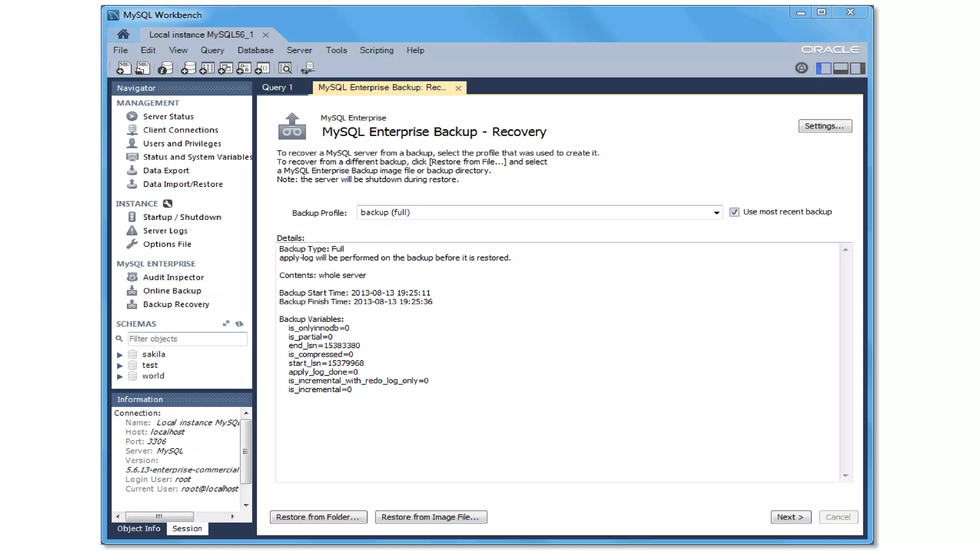Toggle the right sidebar panel view
Viewport: 980px width, 551px height.
[857, 68]
